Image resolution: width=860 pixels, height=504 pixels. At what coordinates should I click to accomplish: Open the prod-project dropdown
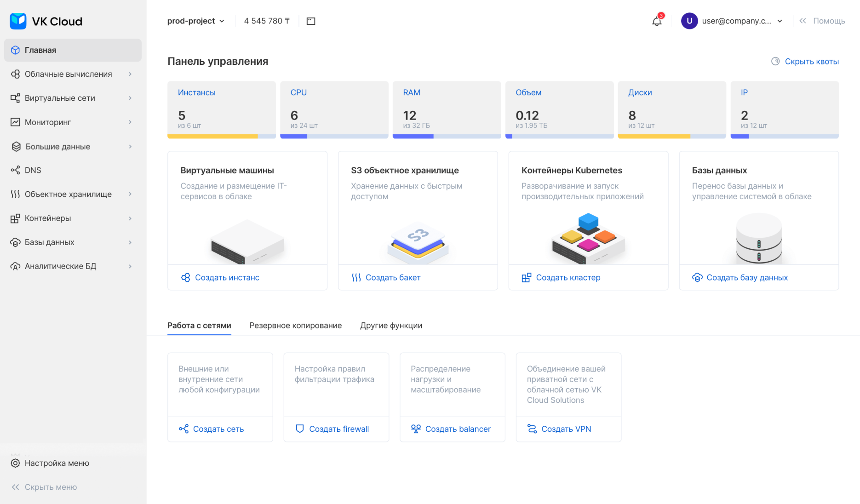point(196,21)
